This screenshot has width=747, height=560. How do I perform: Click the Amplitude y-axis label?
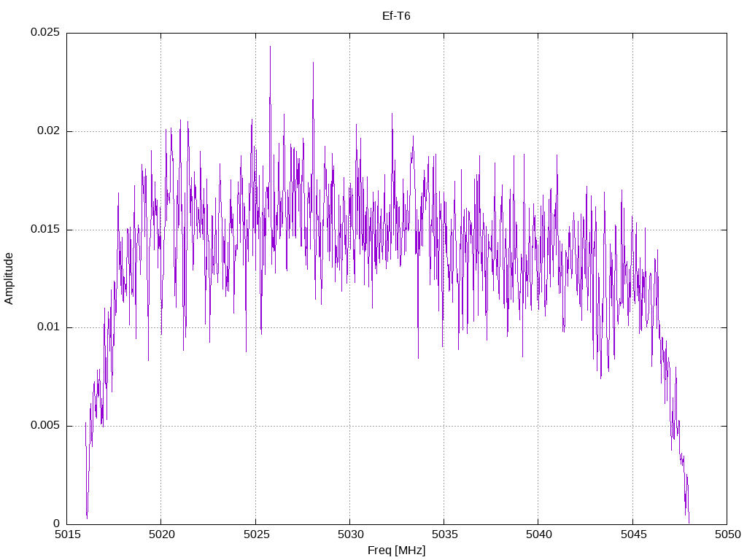click(9, 279)
